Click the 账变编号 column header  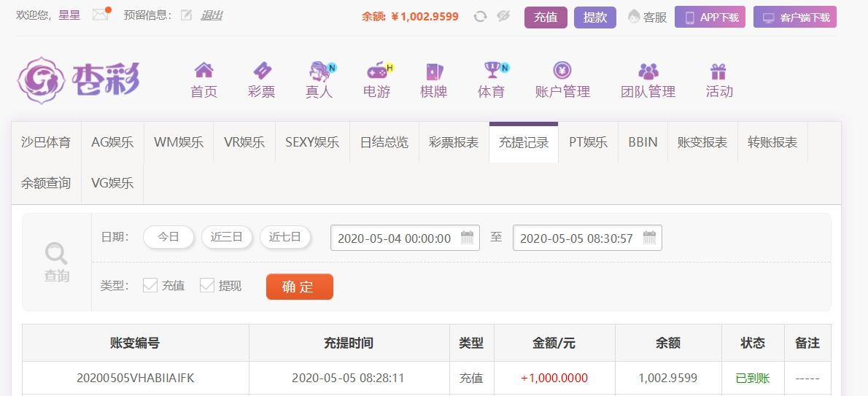coord(135,343)
